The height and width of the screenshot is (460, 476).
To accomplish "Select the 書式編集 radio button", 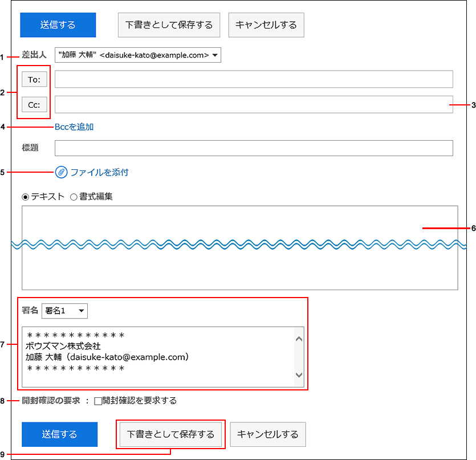I will (74, 197).
